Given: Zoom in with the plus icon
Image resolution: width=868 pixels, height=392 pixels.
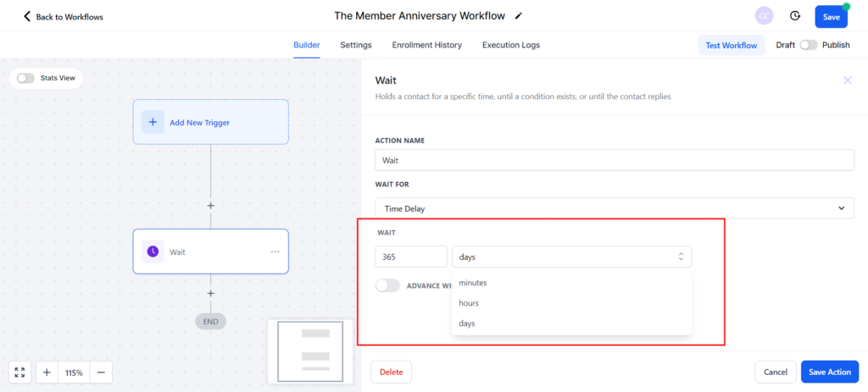Looking at the screenshot, I should coord(47,373).
